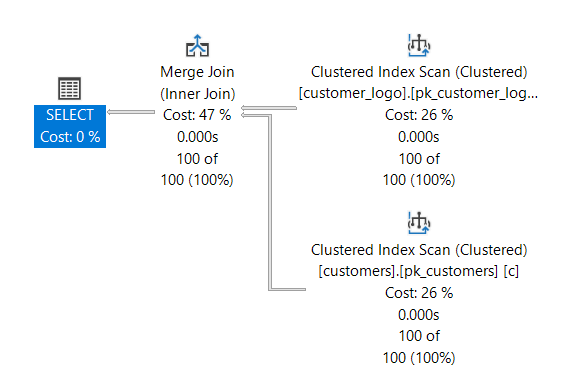This screenshot has height=390, width=585.
Task: Click the bottom Clustered Index Scan (Clustered) title
Action: point(419,250)
